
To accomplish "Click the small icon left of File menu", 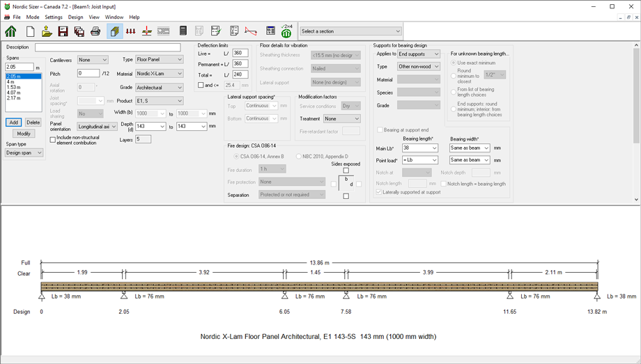I will (7, 17).
